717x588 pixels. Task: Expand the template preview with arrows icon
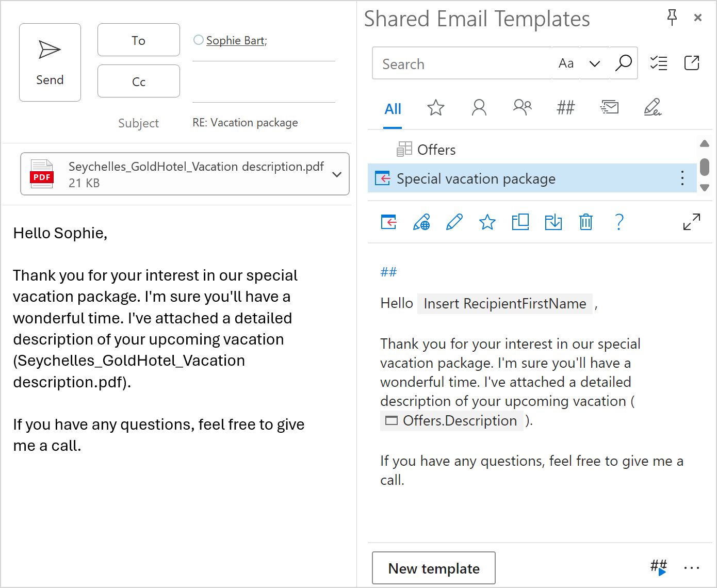692,222
